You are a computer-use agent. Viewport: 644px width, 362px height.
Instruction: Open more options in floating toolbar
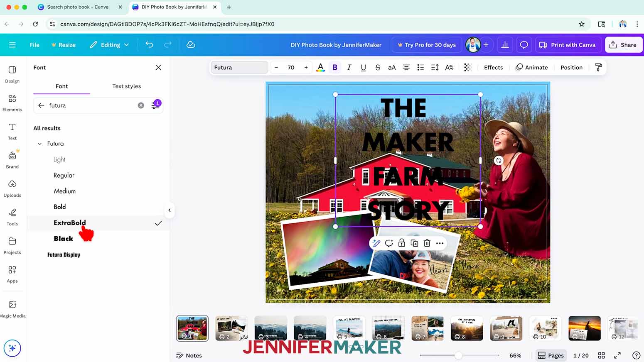(x=440, y=243)
